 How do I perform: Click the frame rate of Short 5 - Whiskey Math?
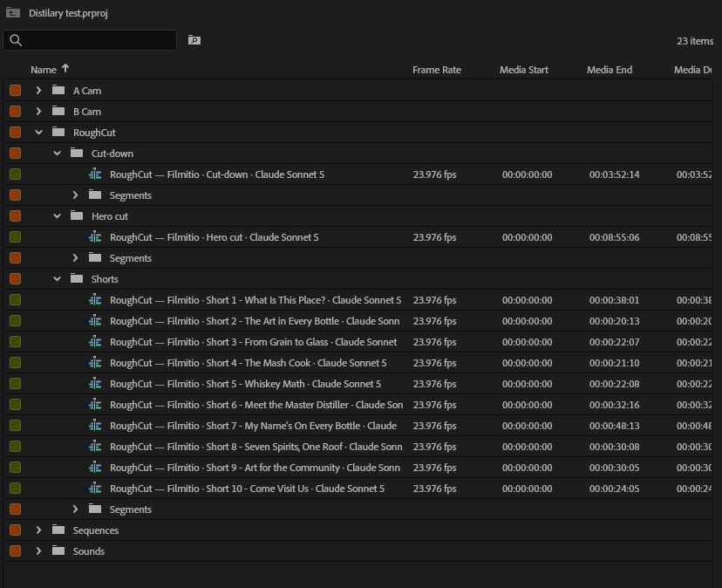[434, 383]
